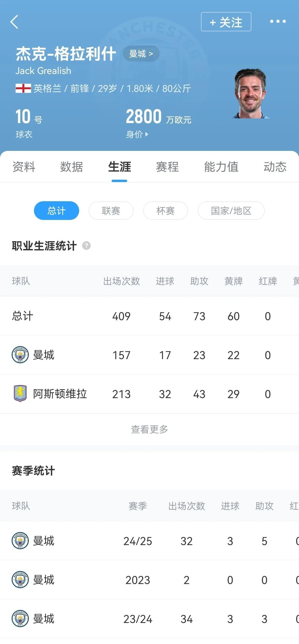The width and height of the screenshot is (299, 644).
Task: Tap the Manchester City crest in 2023 season row
Action: click(20, 580)
